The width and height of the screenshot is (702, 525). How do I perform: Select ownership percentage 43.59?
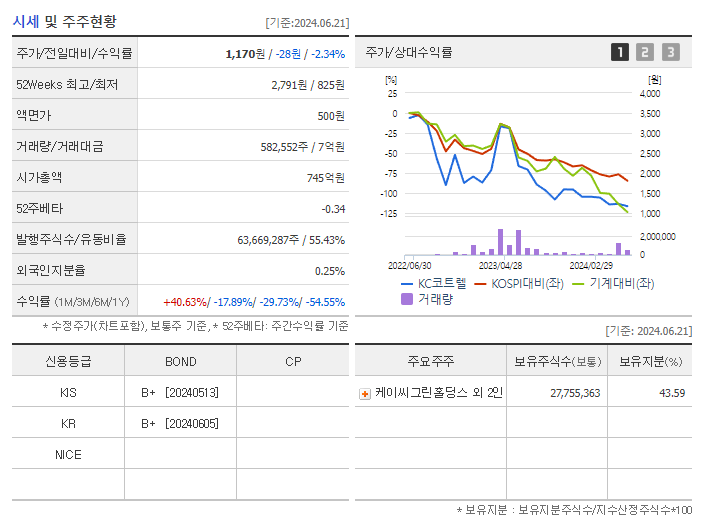pos(672,393)
